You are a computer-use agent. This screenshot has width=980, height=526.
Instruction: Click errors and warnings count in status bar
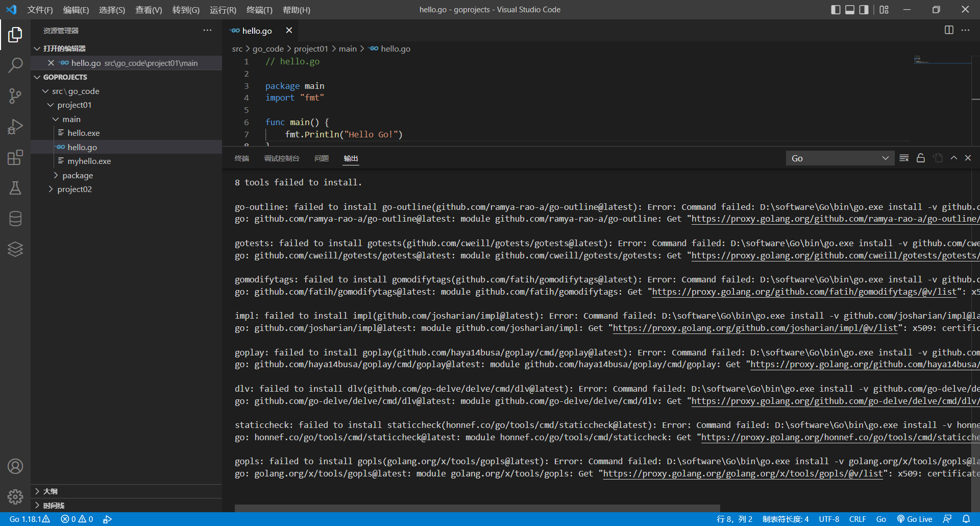77,519
